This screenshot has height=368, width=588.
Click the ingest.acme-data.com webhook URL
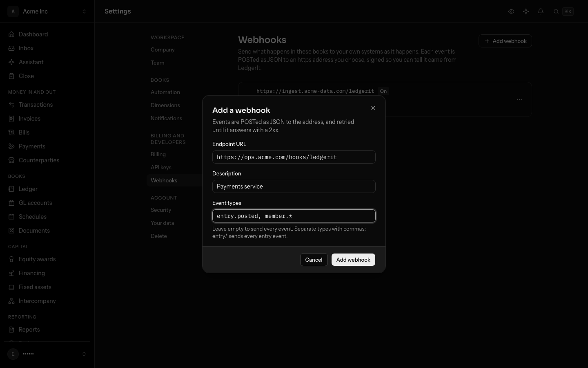[x=315, y=91]
